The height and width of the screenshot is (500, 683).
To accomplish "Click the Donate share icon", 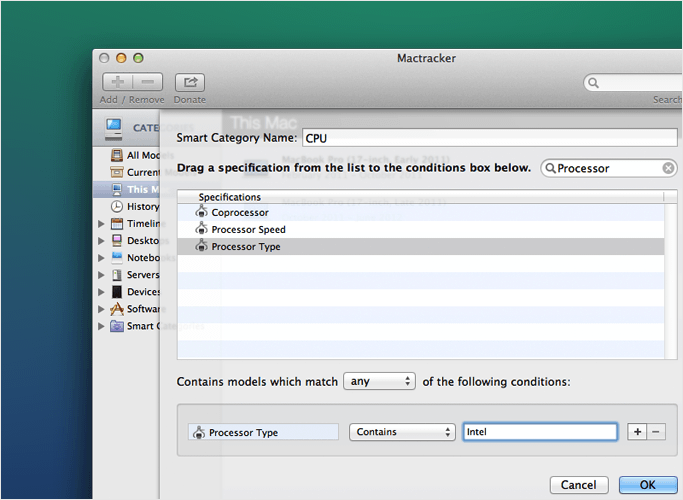I will coord(190,82).
